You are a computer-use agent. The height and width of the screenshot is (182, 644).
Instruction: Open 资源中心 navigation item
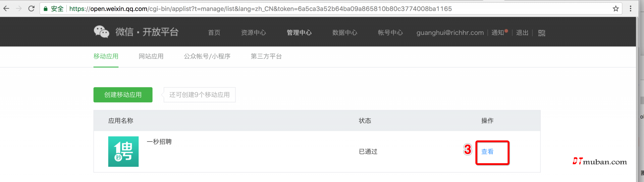tap(253, 33)
